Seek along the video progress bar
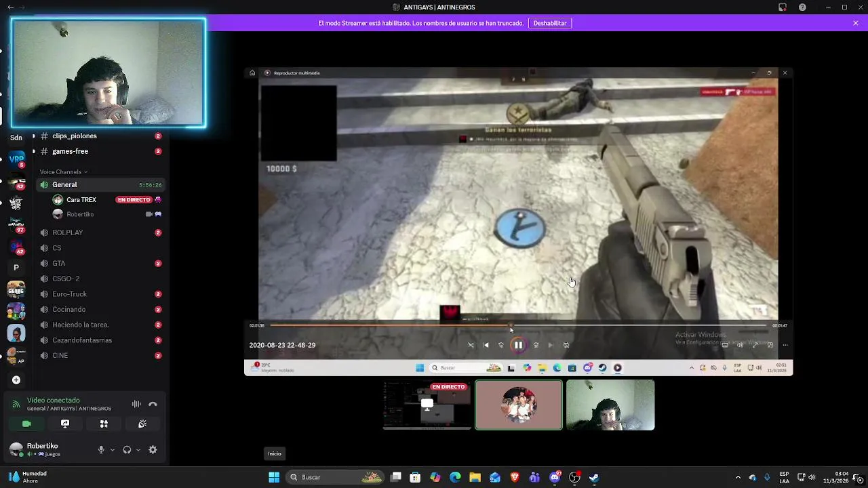868x488 pixels. click(518, 325)
